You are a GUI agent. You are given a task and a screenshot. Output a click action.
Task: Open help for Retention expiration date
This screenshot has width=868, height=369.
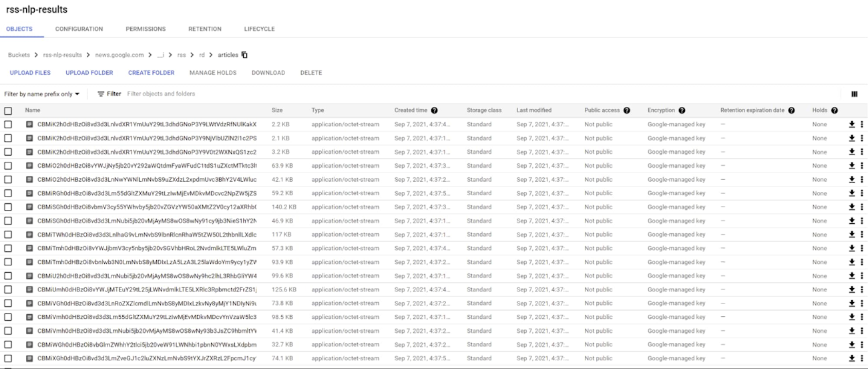pos(791,110)
